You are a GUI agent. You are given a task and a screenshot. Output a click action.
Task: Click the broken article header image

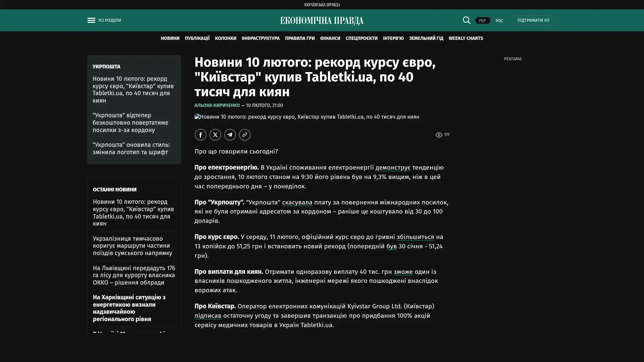click(307, 117)
